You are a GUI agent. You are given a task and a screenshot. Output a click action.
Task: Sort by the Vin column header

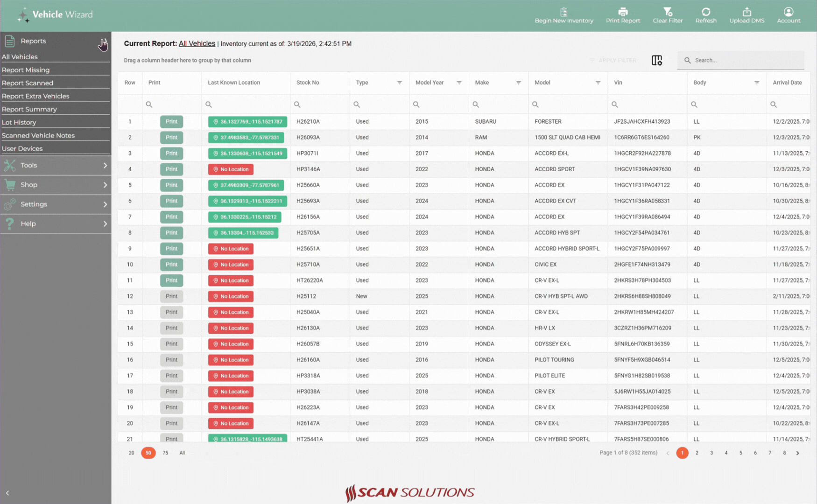[x=618, y=83]
